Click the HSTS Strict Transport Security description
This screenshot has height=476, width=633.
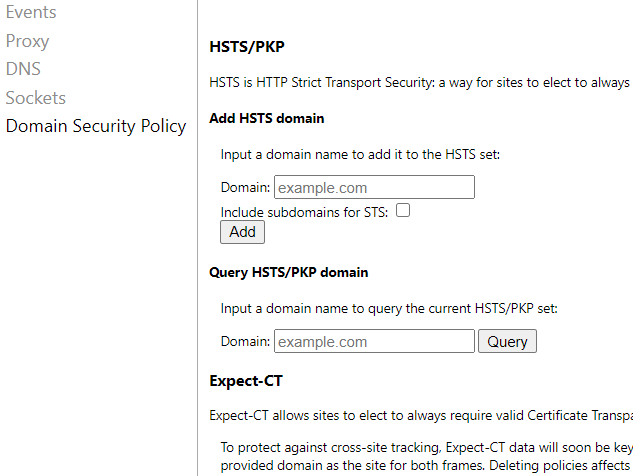[x=420, y=82]
